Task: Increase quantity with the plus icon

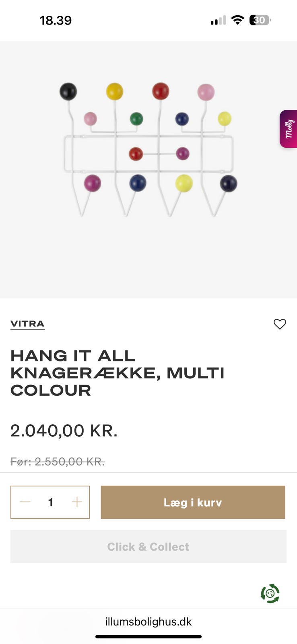Action: pyautogui.click(x=77, y=502)
